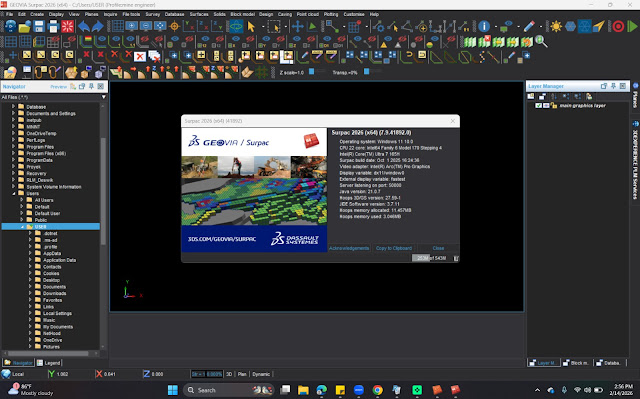Click the orange crosshair target icon
The image size is (640, 399).
coord(174,27)
